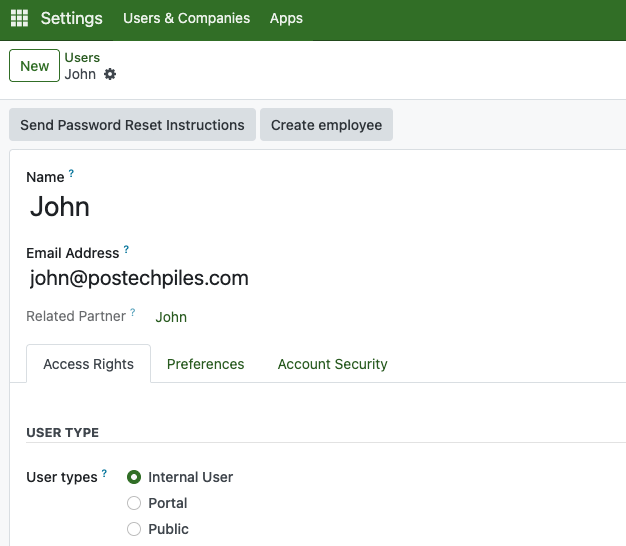Click Send Password Reset Instructions button

132,125
